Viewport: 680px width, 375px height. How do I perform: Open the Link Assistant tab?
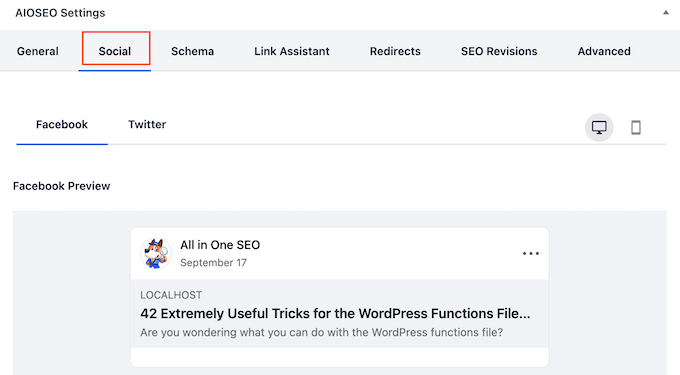tap(292, 51)
